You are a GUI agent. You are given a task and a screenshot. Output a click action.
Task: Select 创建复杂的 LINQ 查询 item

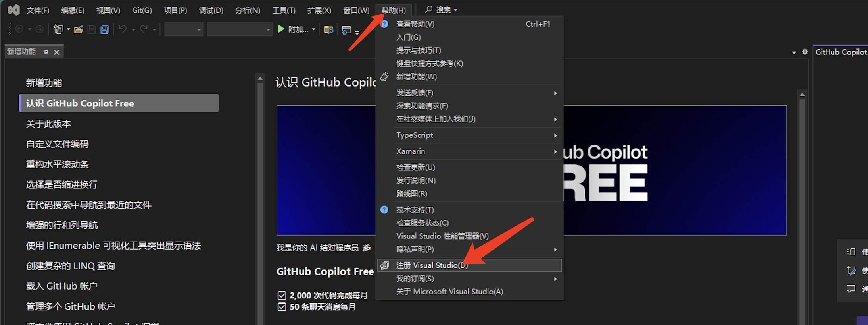click(x=70, y=266)
